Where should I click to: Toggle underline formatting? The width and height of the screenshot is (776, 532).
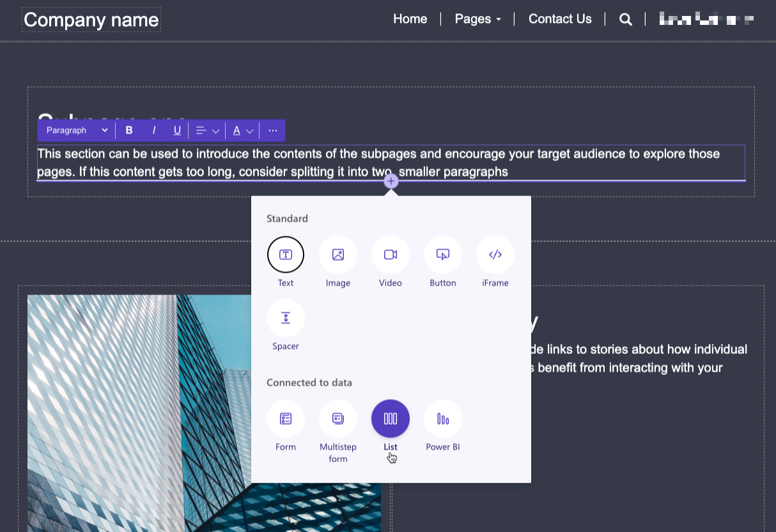pos(178,130)
